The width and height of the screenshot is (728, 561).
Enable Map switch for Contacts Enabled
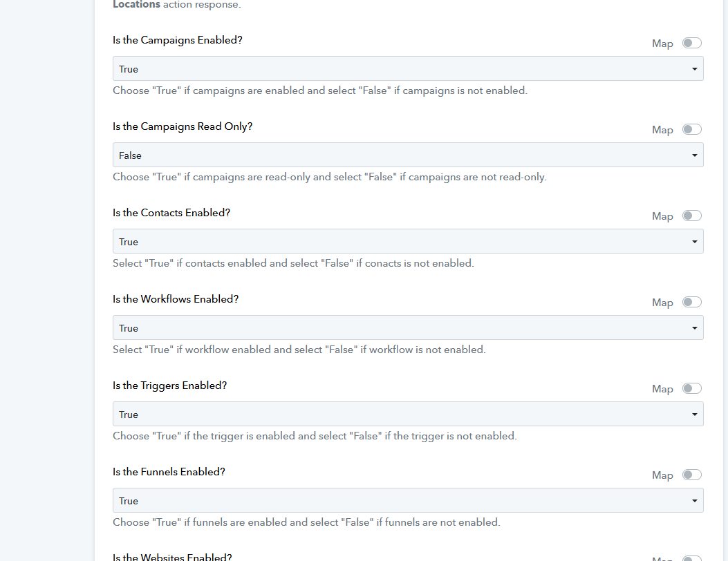[x=692, y=216]
